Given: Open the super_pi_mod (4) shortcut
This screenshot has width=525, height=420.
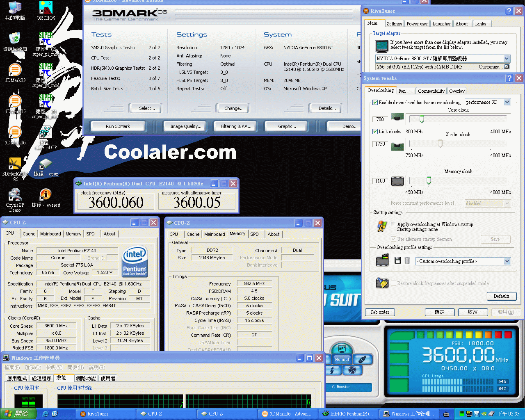Looking at the screenshot, I should click(x=46, y=106).
